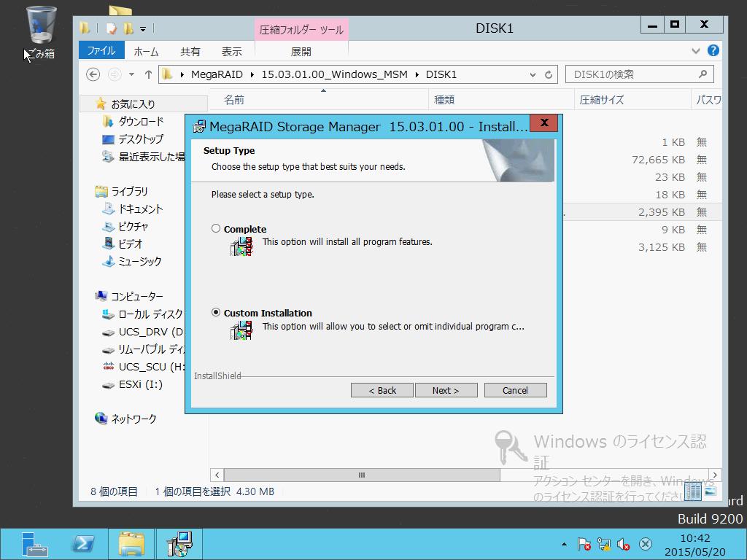Click MegaRAID in the address breadcrumb
The image size is (747, 560).
click(217, 74)
